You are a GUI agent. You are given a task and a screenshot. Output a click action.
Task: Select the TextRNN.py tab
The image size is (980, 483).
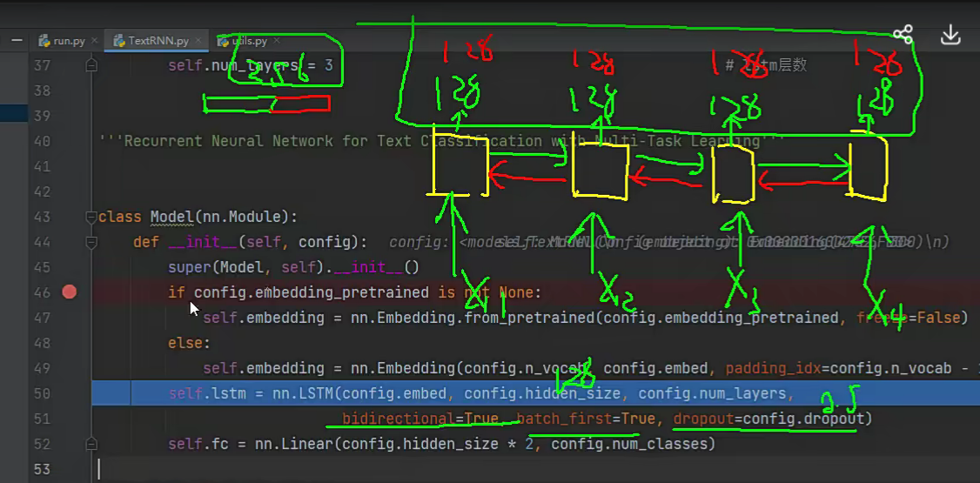(157, 41)
